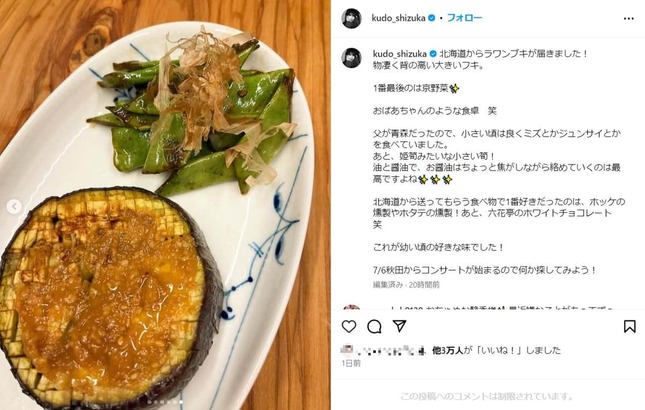Click the 編集済み edited label

pos(387,285)
